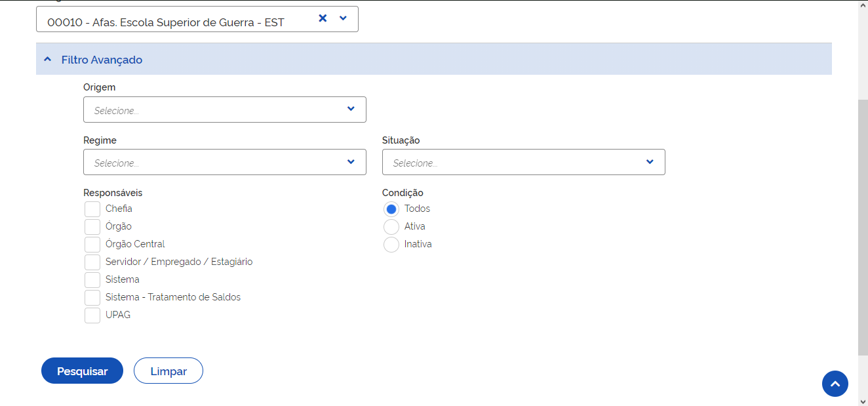Expand the Regime dropdown
Screen dimensions: 868x406
(224, 162)
